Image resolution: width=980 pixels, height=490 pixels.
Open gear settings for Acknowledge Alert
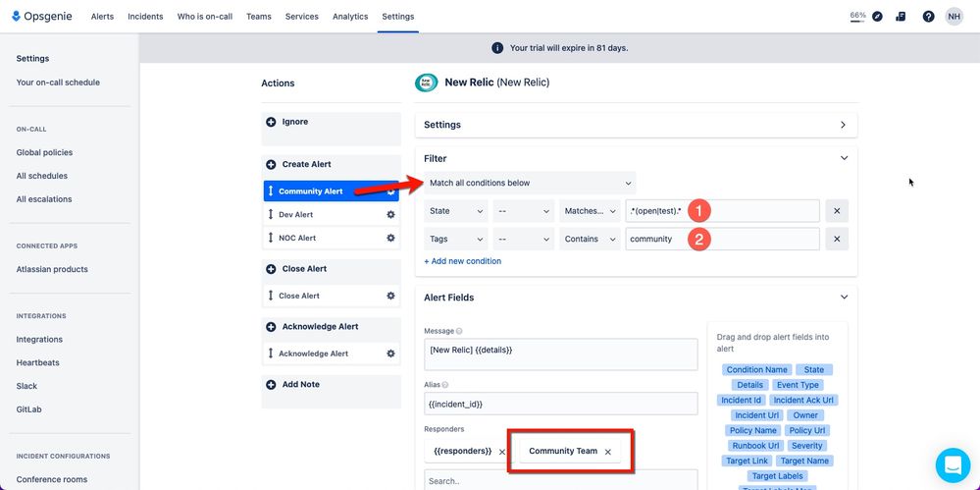390,354
